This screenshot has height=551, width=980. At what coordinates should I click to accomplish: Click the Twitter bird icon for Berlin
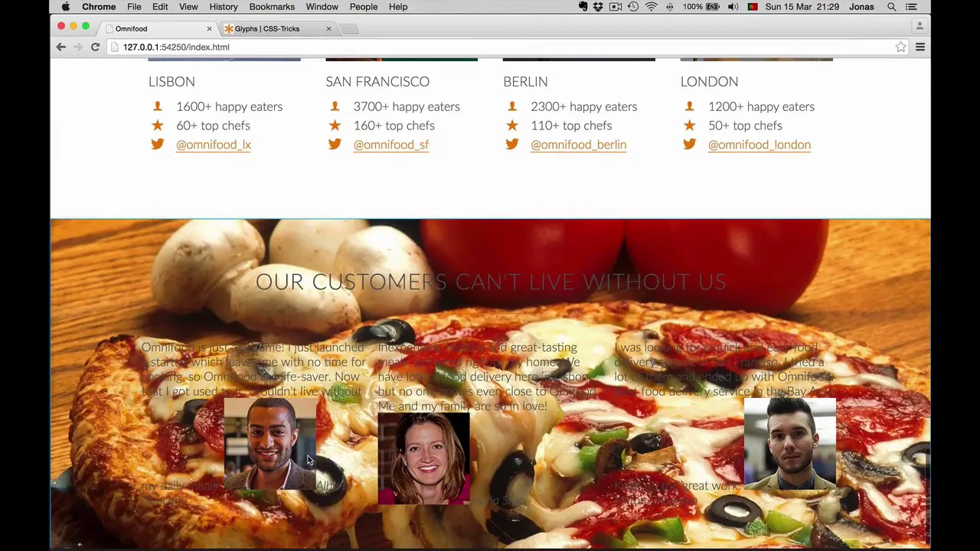point(512,144)
